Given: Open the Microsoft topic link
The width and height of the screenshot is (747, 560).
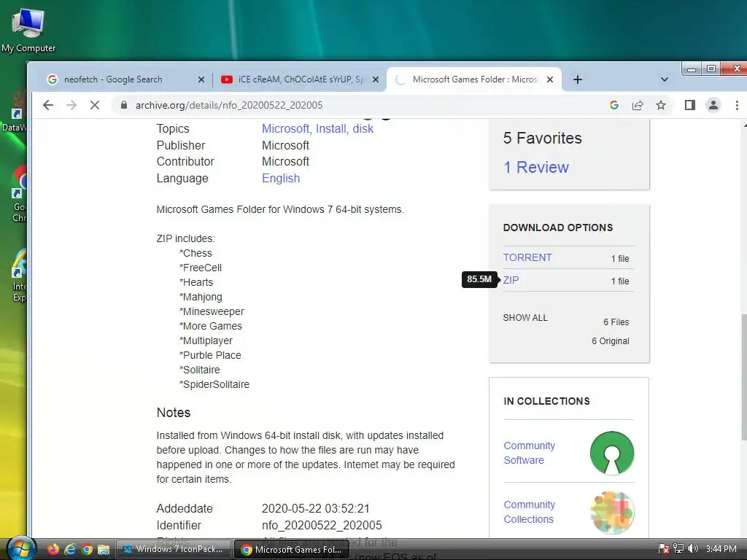Looking at the screenshot, I should coord(286,128).
